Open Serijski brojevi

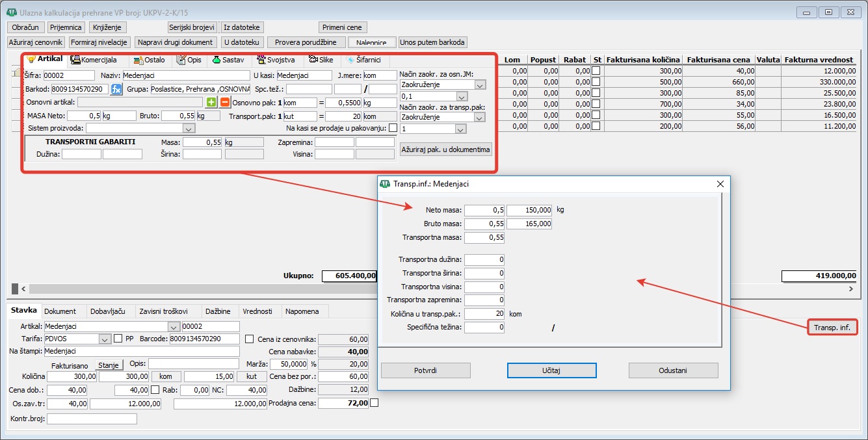click(x=191, y=27)
